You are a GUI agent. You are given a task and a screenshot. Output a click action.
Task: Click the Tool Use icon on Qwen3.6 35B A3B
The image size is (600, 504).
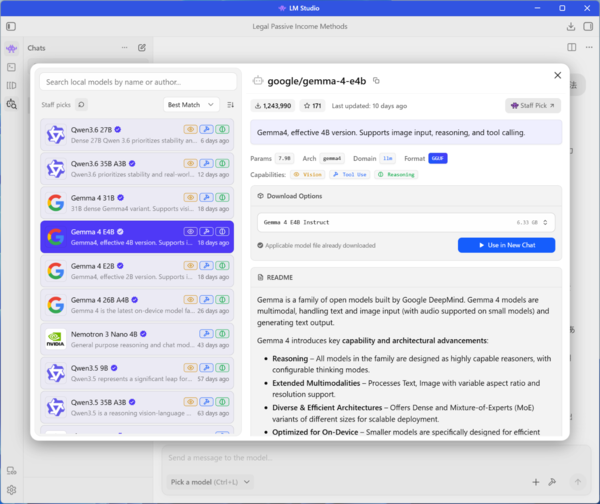[x=206, y=163]
